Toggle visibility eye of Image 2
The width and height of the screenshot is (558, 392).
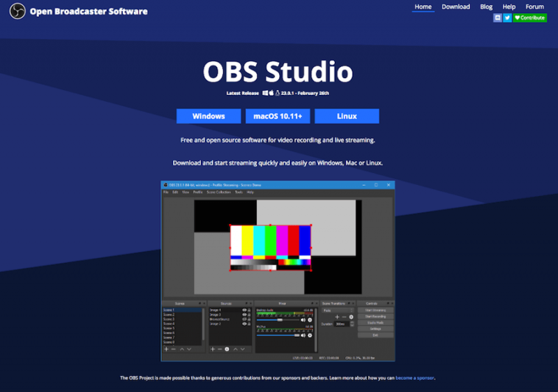click(244, 324)
